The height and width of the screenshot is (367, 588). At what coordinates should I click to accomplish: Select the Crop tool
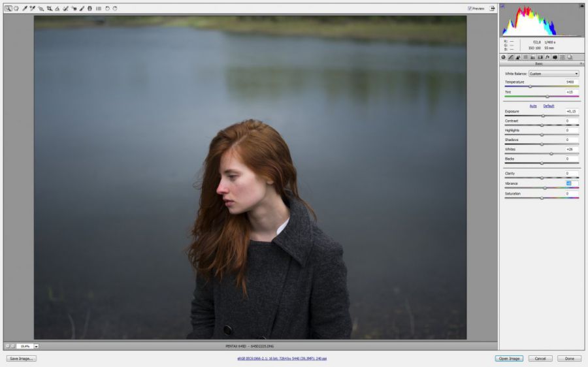tap(50, 8)
